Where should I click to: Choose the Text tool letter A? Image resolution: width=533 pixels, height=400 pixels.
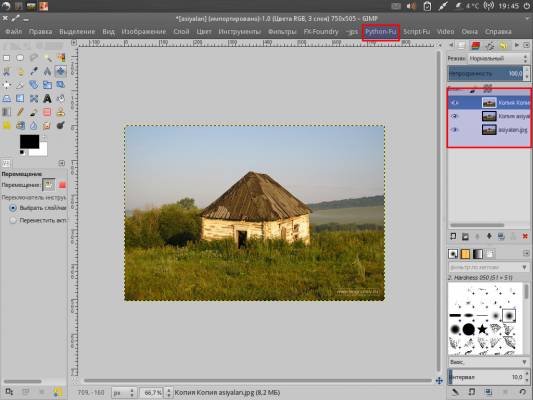point(47,99)
